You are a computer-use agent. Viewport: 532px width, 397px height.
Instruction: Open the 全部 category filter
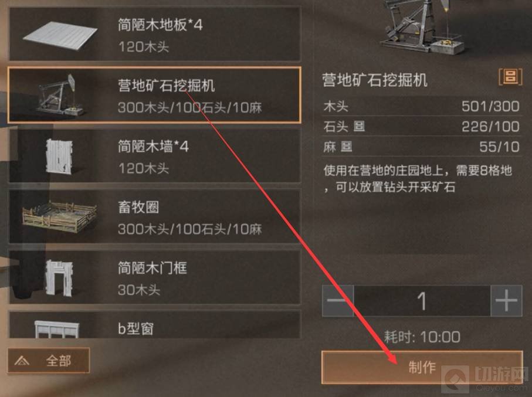(49, 361)
